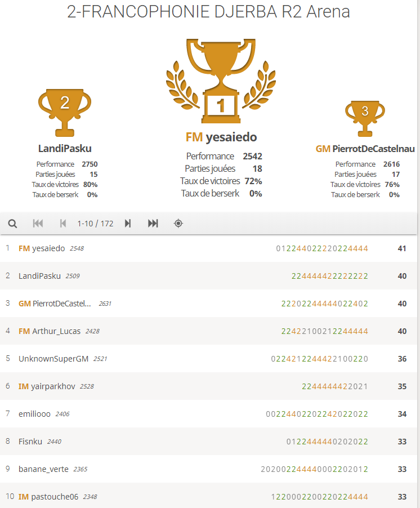420x508 pixels.
Task: Go to next standings page
Action: [x=128, y=223]
